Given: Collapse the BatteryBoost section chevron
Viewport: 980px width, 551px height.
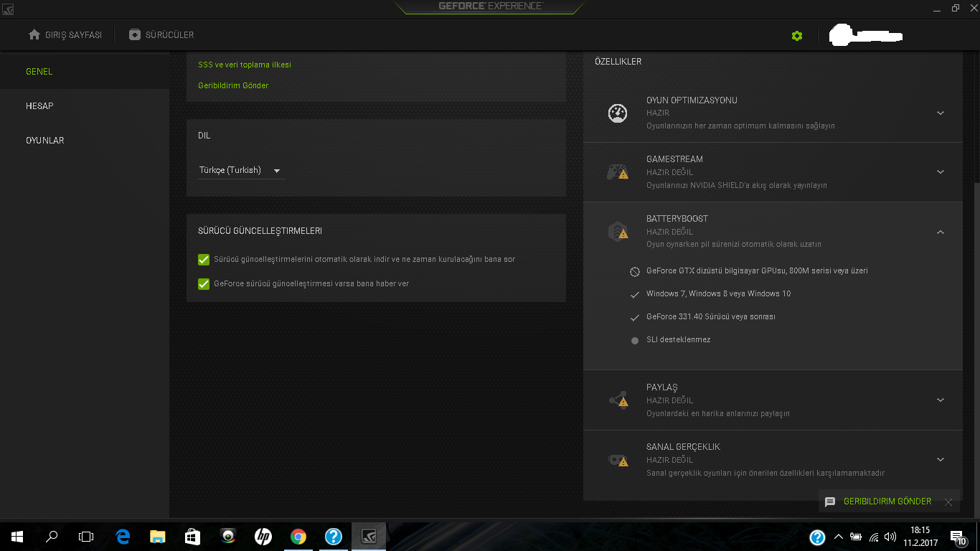Looking at the screenshot, I should tap(941, 232).
